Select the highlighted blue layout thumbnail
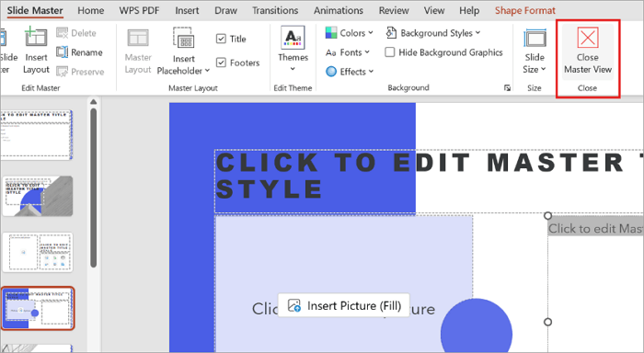This screenshot has height=353, width=644. pyautogui.click(x=38, y=308)
